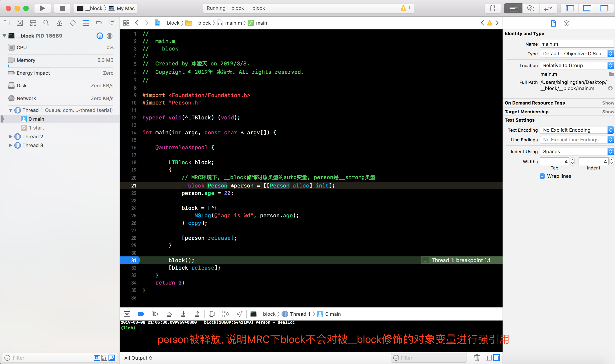This screenshot has width=615, height=364.
Task: Open the Indent Using dropdown
Action: tap(577, 151)
